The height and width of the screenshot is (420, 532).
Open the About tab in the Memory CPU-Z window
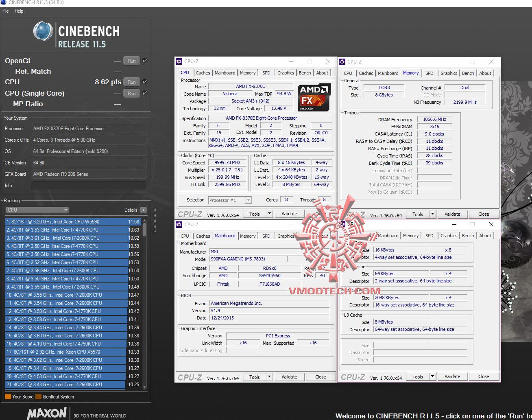485,73
